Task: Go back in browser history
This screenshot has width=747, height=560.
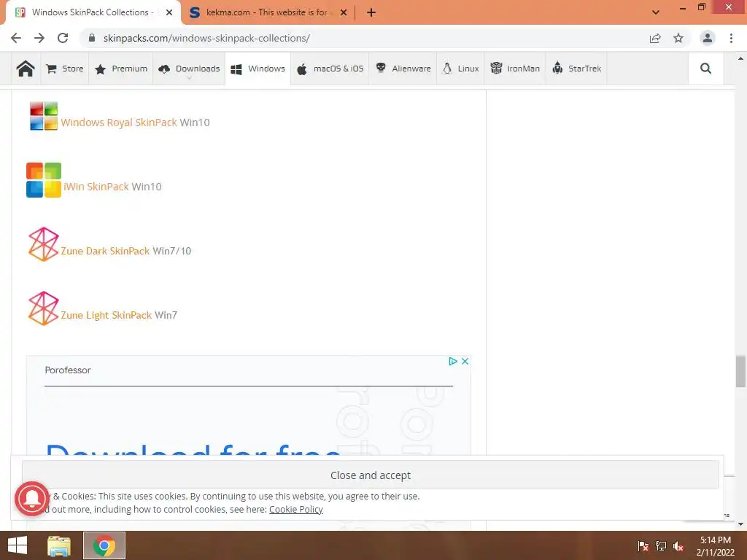Action: 16,38
